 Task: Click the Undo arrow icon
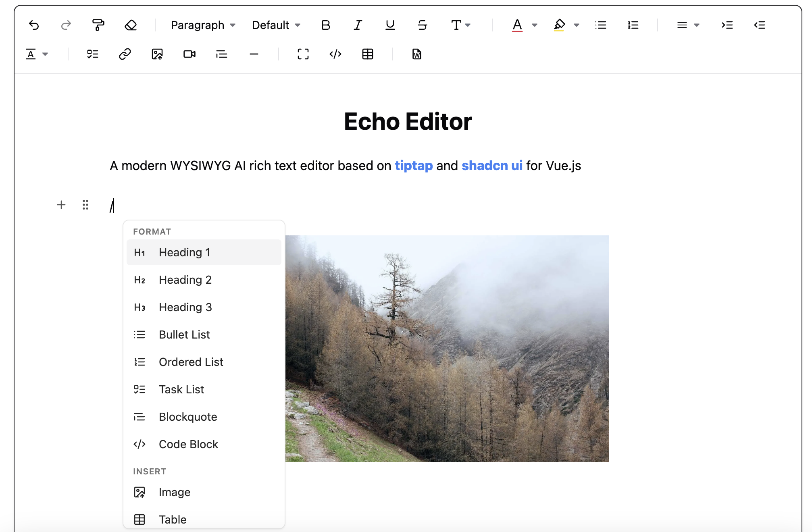pos(34,25)
